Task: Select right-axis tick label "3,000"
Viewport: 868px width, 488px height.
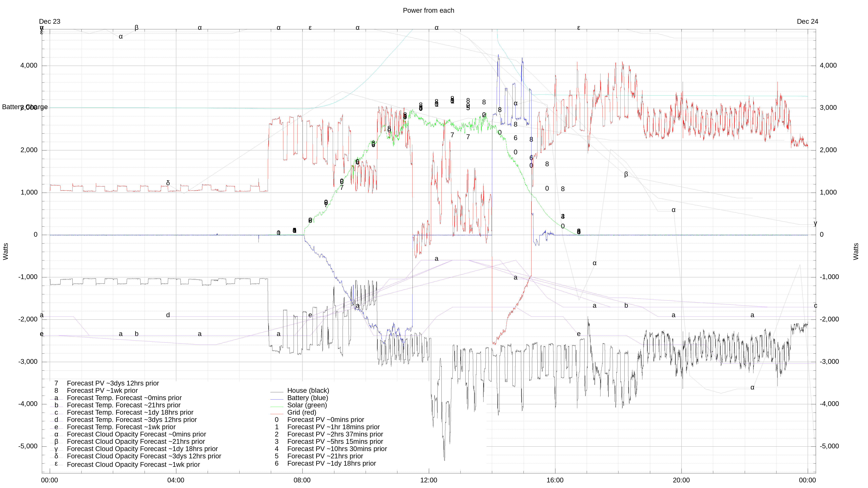Action: (828, 108)
